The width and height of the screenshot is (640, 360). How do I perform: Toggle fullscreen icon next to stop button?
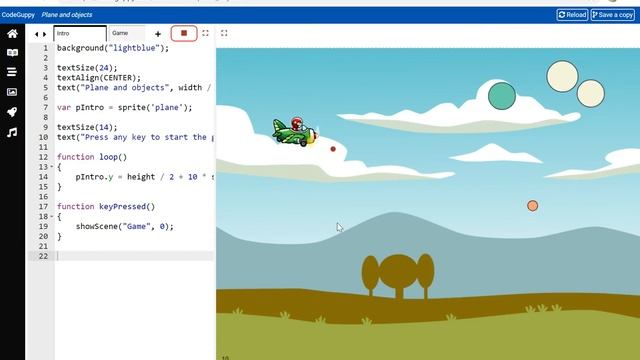click(205, 33)
